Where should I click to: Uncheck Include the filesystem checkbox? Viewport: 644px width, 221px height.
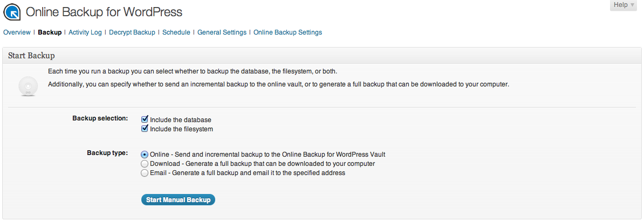pos(145,129)
